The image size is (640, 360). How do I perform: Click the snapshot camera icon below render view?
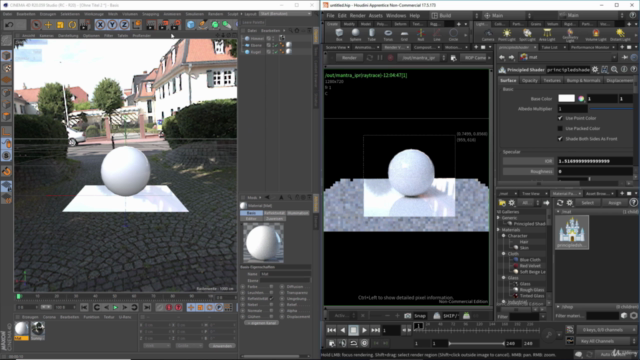click(x=407, y=316)
